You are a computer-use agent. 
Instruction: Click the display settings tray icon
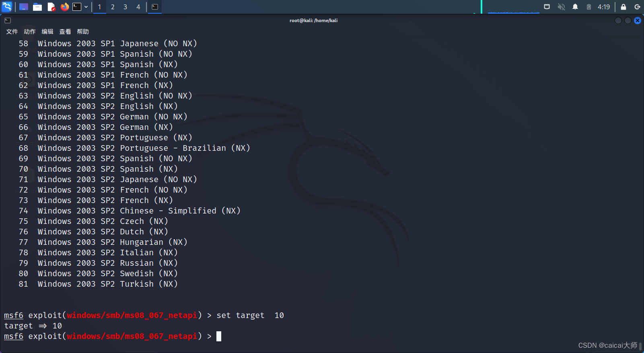(547, 7)
